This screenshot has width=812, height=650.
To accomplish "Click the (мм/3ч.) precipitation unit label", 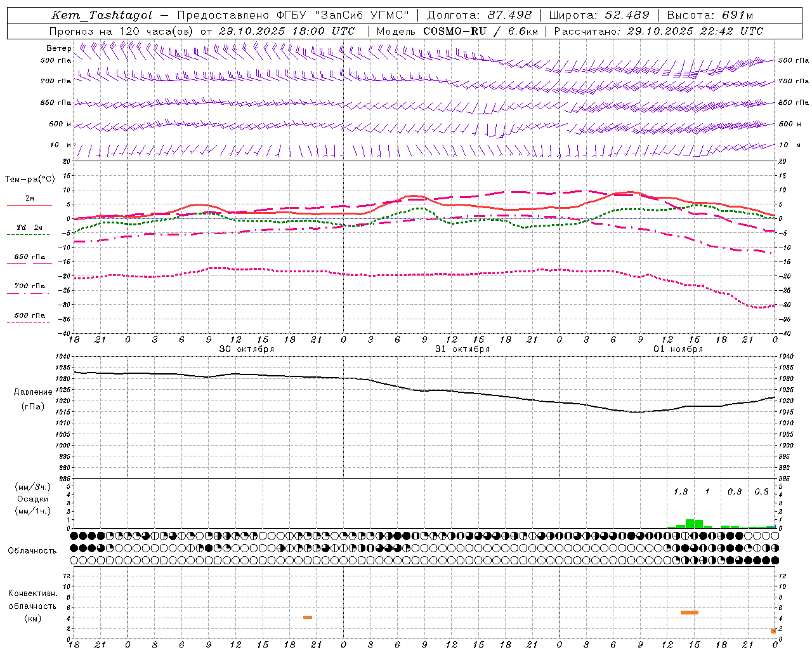I will tap(33, 487).
